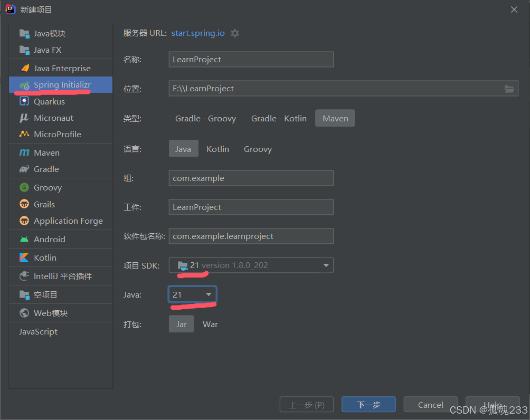Click the 空项目 folder icon

tap(24, 294)
